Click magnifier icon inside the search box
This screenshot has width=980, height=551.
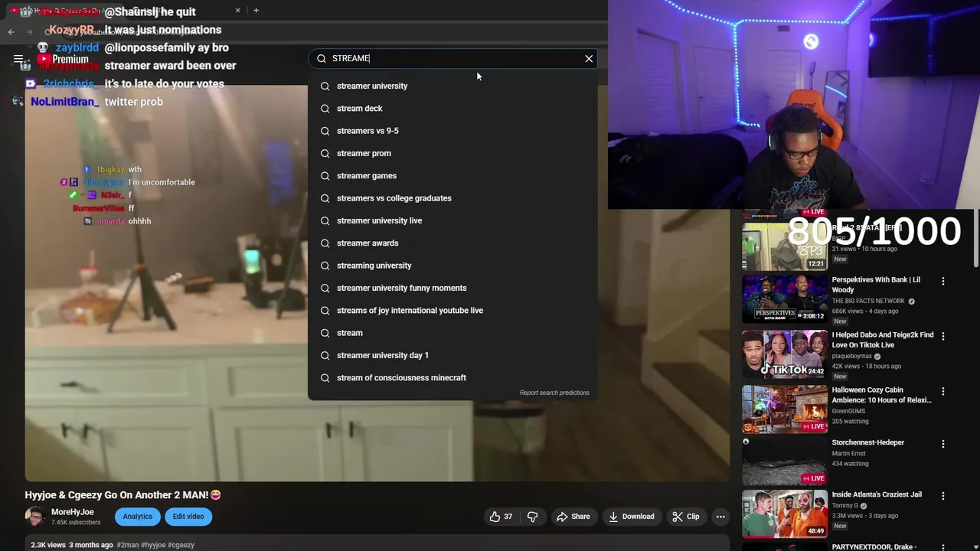pos(322,58)
